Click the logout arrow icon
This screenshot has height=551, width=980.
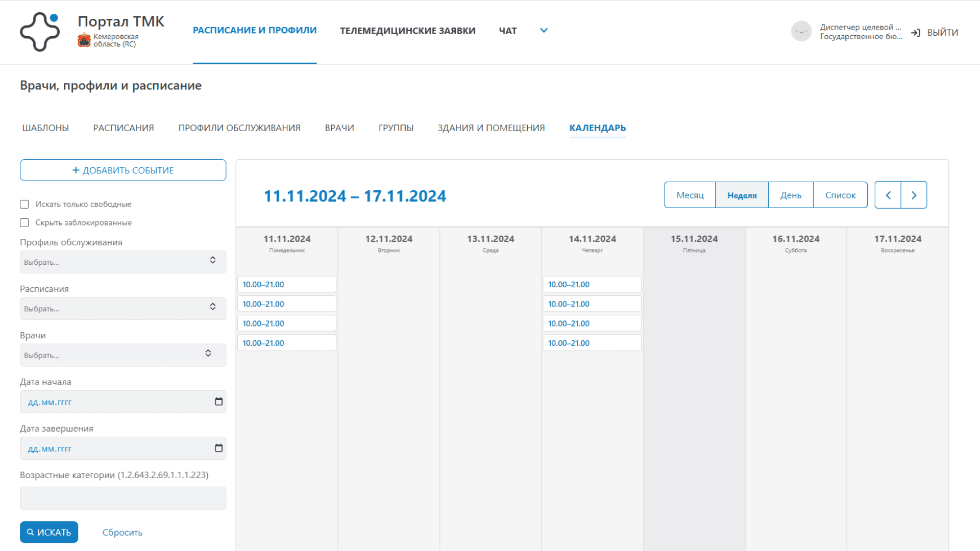tap(916, 33)
